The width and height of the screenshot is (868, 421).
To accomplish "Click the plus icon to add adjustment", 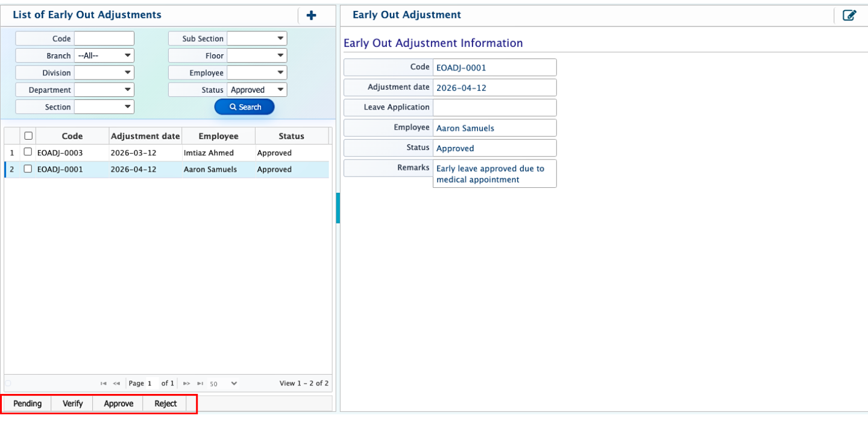I will [311, 16].
